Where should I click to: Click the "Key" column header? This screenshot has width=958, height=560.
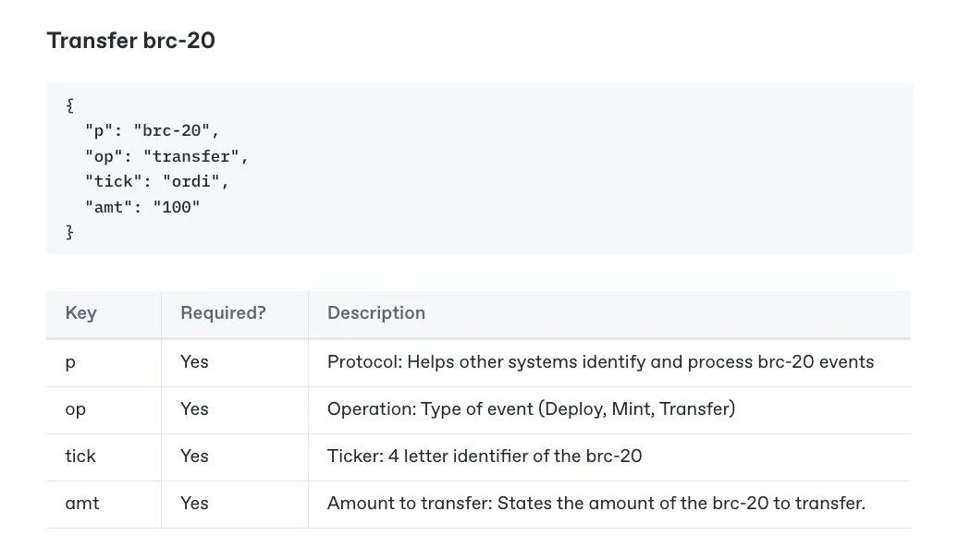pos(80,313)
